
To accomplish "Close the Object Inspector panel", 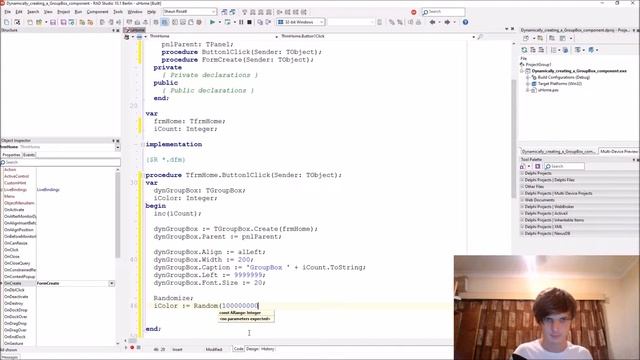I will coord(118,140).
